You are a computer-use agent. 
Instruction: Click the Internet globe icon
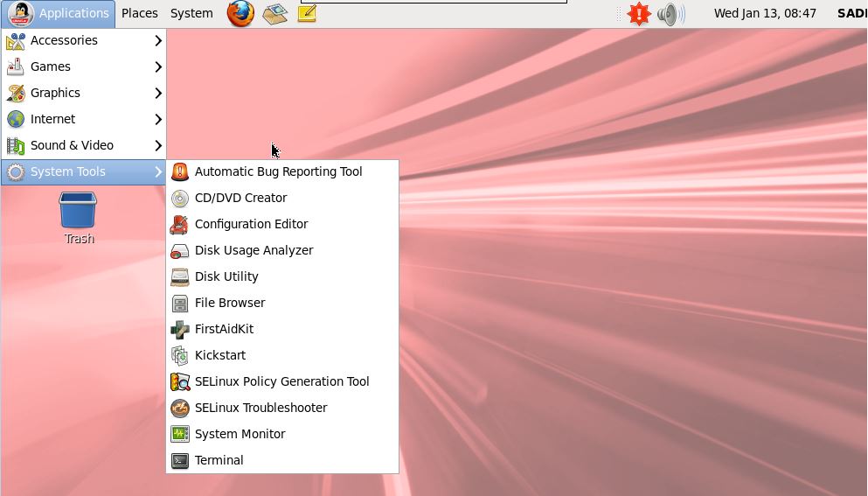tap(16, 119)
